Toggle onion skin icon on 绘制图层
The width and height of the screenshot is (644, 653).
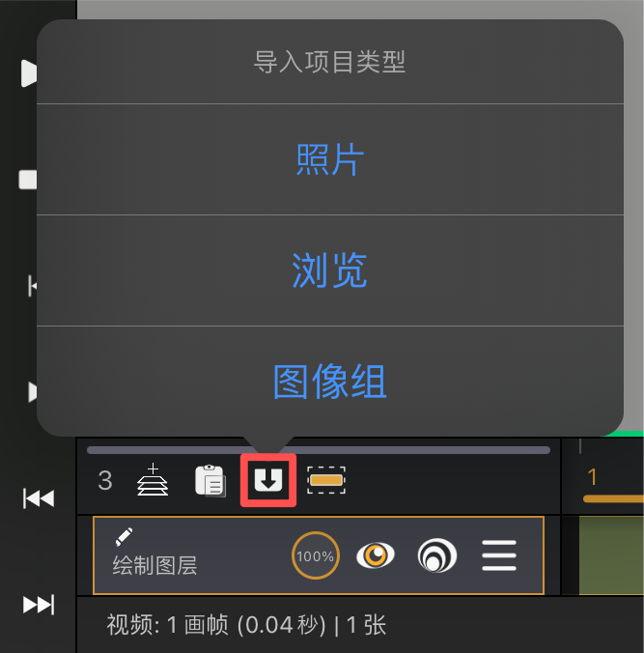point(436,555)
